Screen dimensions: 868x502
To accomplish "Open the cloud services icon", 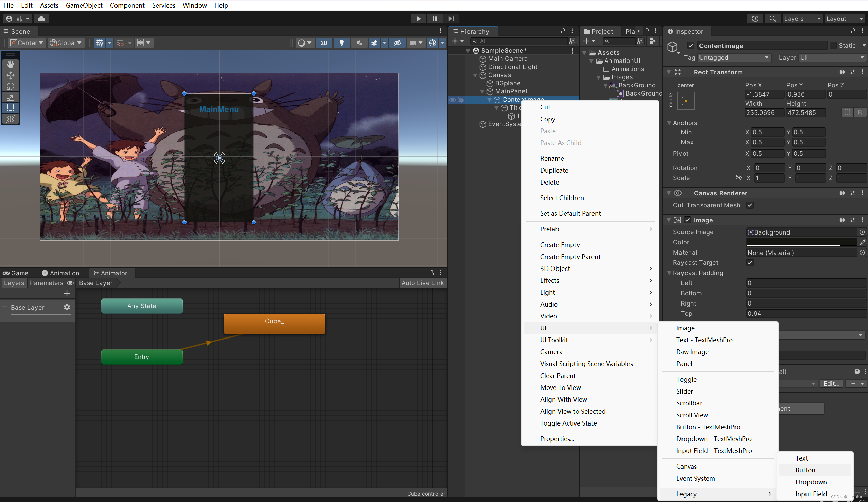I will [41, 19].
